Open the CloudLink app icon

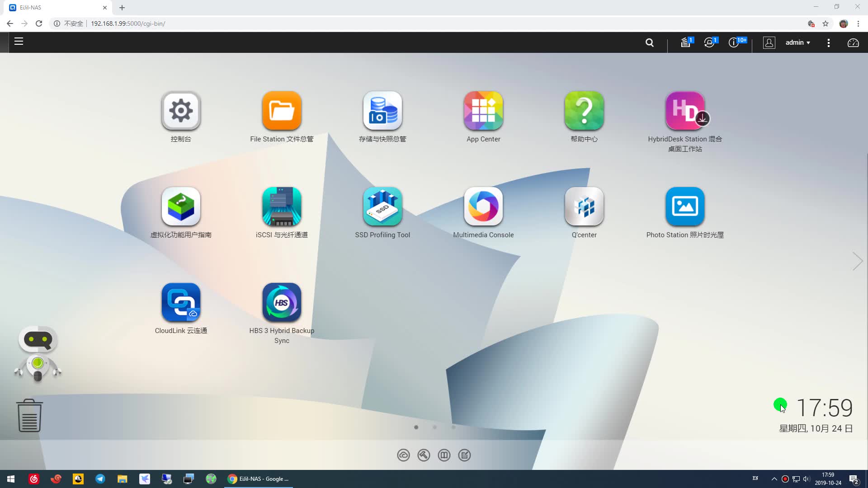coord(181,302)
